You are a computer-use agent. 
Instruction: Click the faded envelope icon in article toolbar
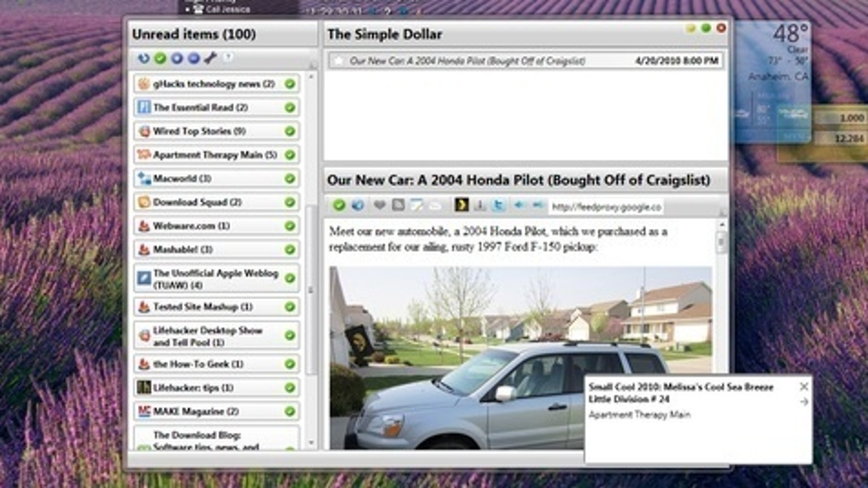click(435, 206)
